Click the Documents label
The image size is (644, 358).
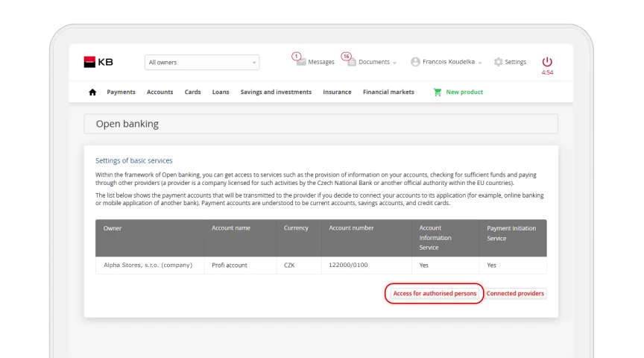click(x=374, y=62)
